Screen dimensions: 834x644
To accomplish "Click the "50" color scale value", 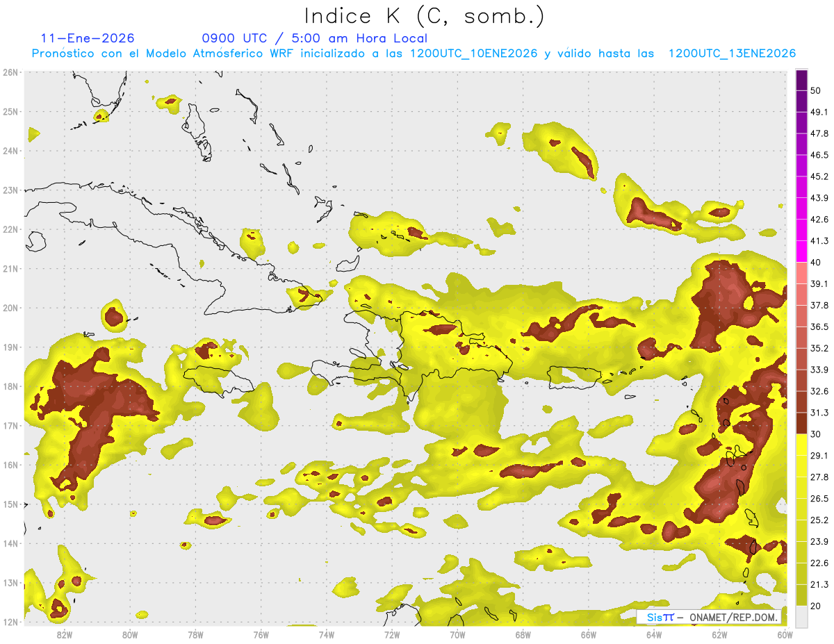I will (816, 91).
